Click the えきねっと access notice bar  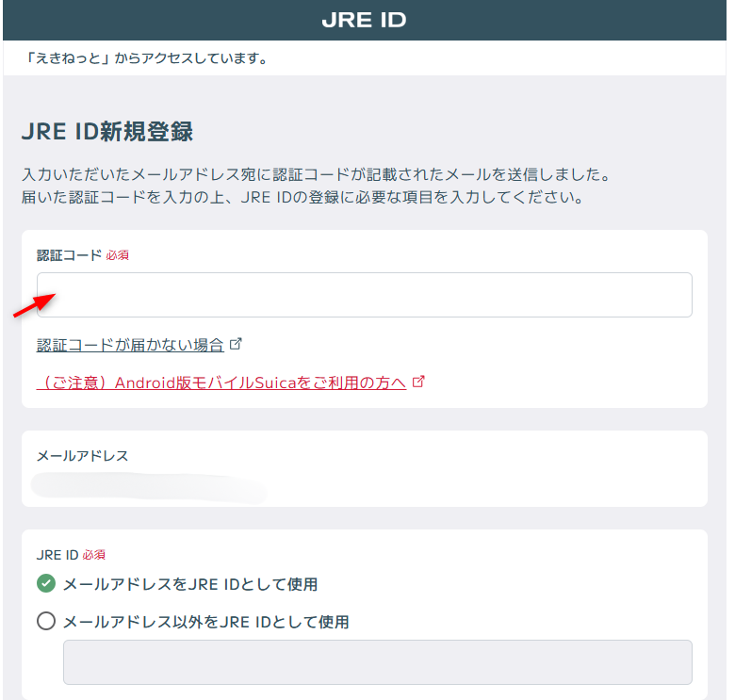pos(148,58)
